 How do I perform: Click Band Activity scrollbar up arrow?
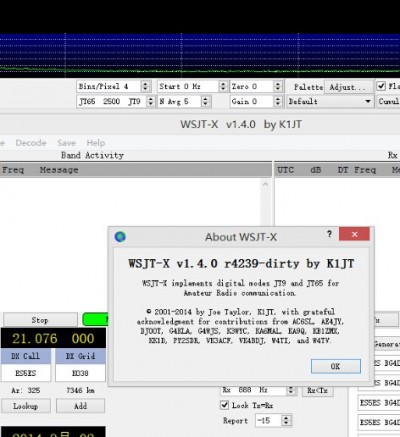265,184
